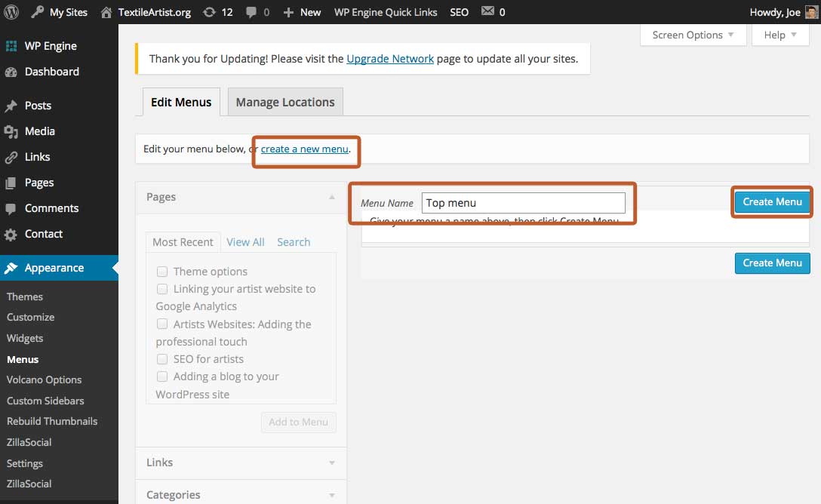Click the create a new menu link

tap(304, 149)
